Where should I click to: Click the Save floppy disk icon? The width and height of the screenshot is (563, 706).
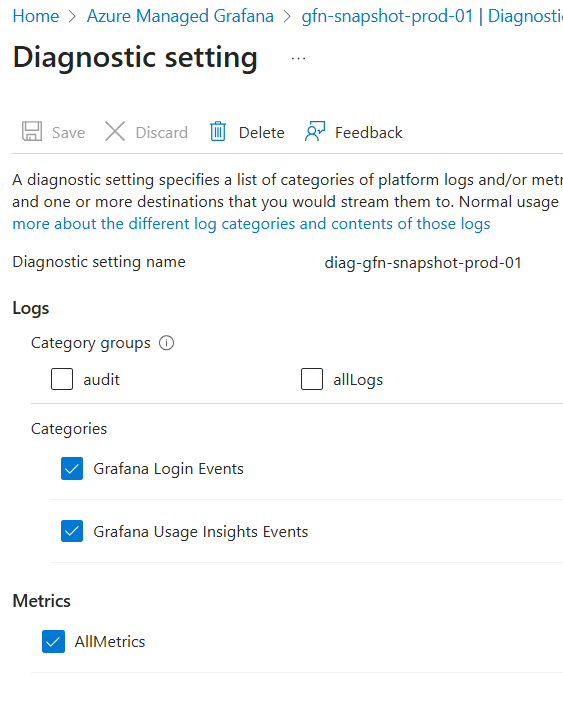(x=32, y=131)
